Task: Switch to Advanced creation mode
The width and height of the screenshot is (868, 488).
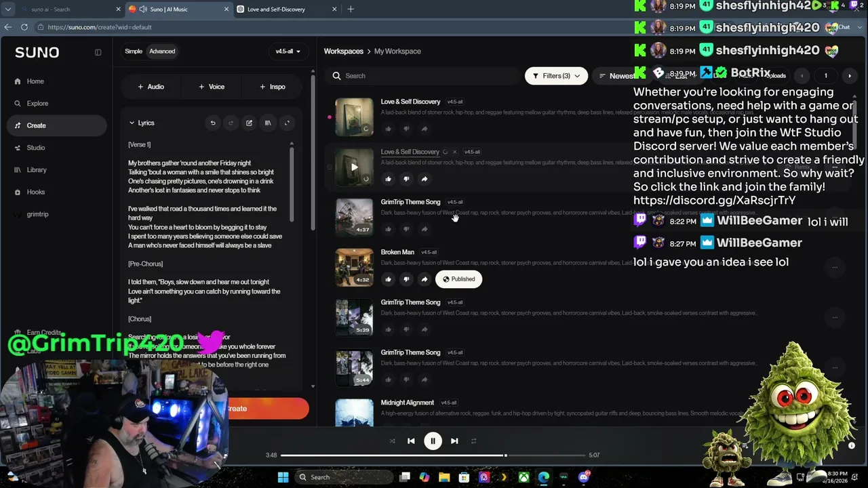Action: 162,52
